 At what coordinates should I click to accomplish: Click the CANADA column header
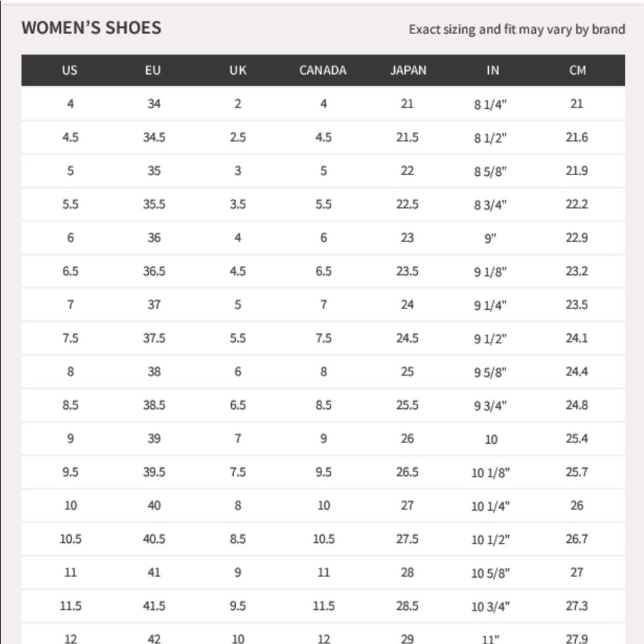[x=323, y=70]
